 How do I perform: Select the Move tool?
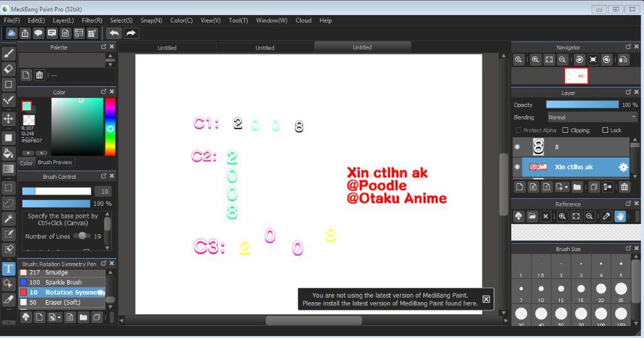point(8,119)
